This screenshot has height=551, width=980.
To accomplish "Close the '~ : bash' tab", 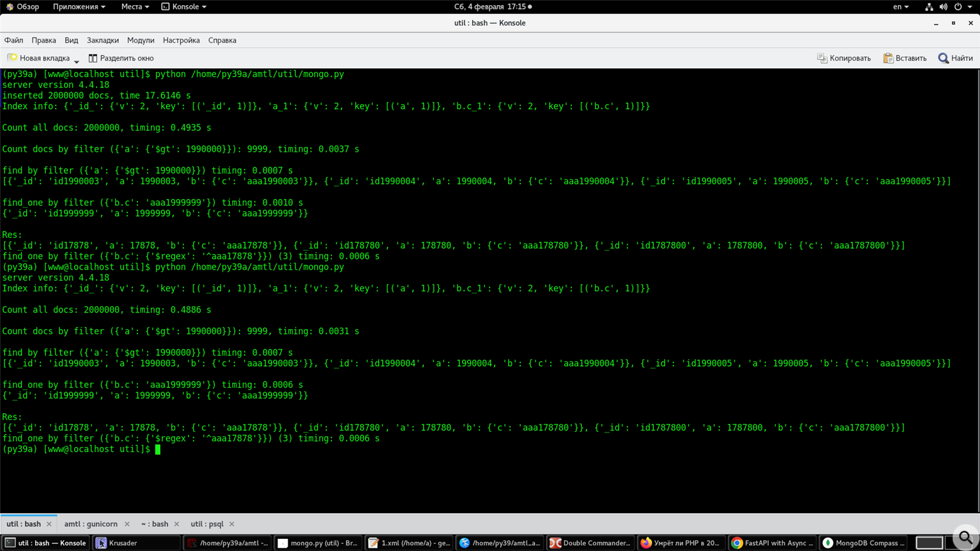I will coord(177,524).
